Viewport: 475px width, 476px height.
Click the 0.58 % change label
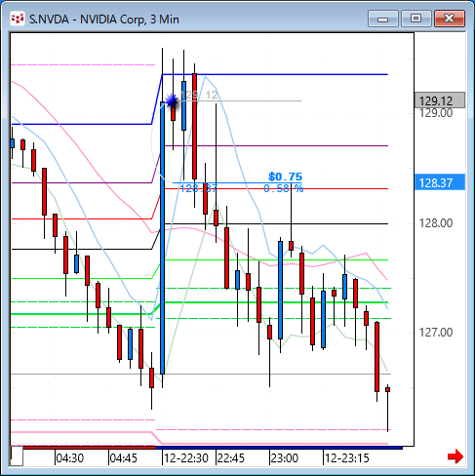point(284,188)
